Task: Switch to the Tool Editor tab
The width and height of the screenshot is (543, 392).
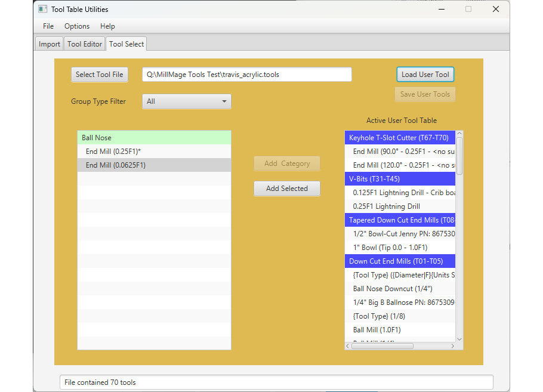Action: tap(84, 44)
